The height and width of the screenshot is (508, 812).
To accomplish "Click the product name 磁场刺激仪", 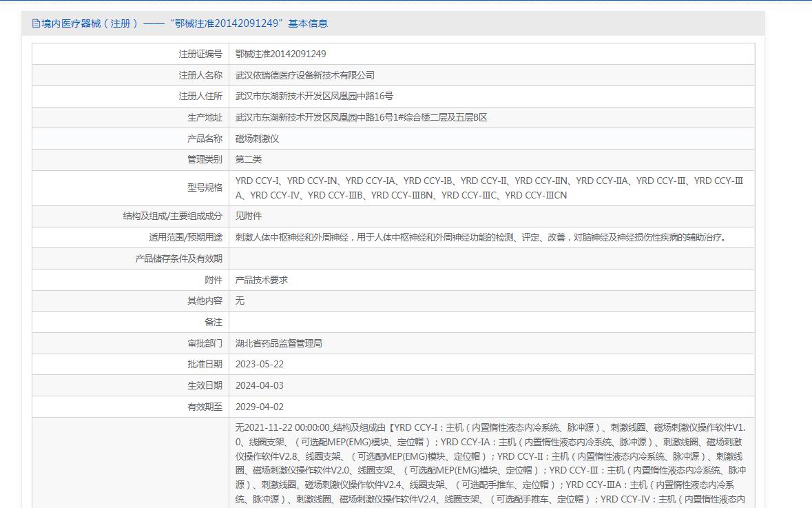I will 257,139.
